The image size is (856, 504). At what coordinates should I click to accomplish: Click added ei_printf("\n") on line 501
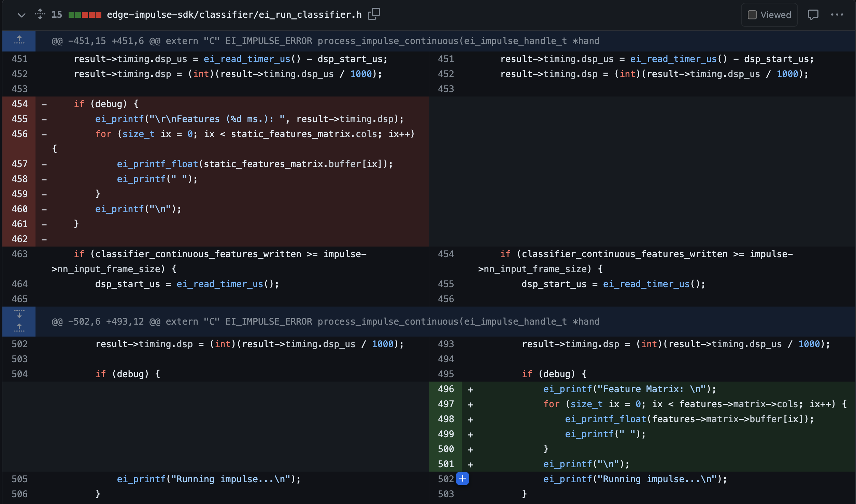click(x=586, y=464)
